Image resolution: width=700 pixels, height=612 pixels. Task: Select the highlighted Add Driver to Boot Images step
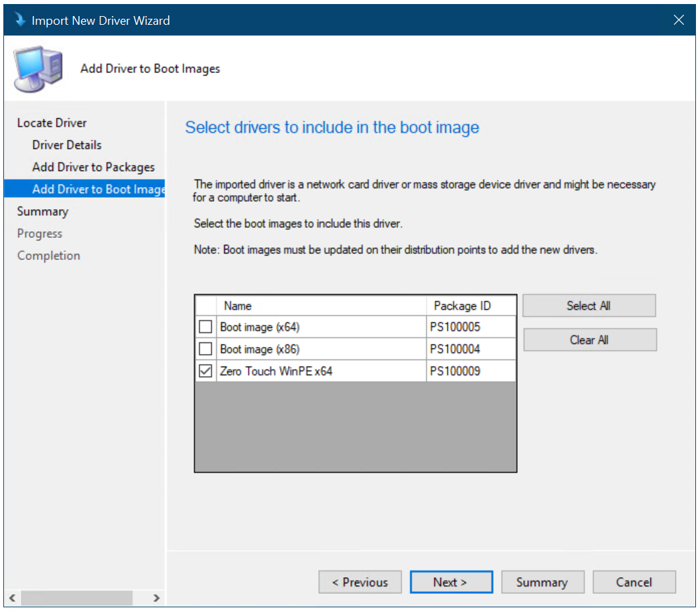(x=98, y=189)
